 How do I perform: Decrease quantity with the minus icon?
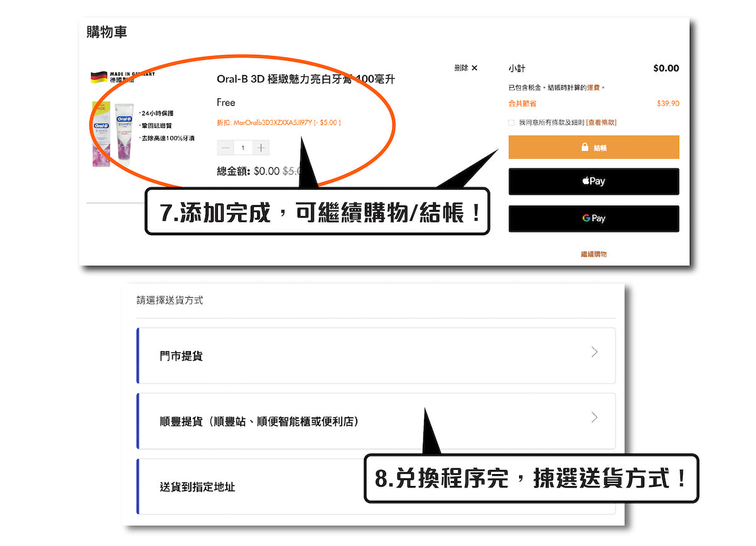point(226,148)
